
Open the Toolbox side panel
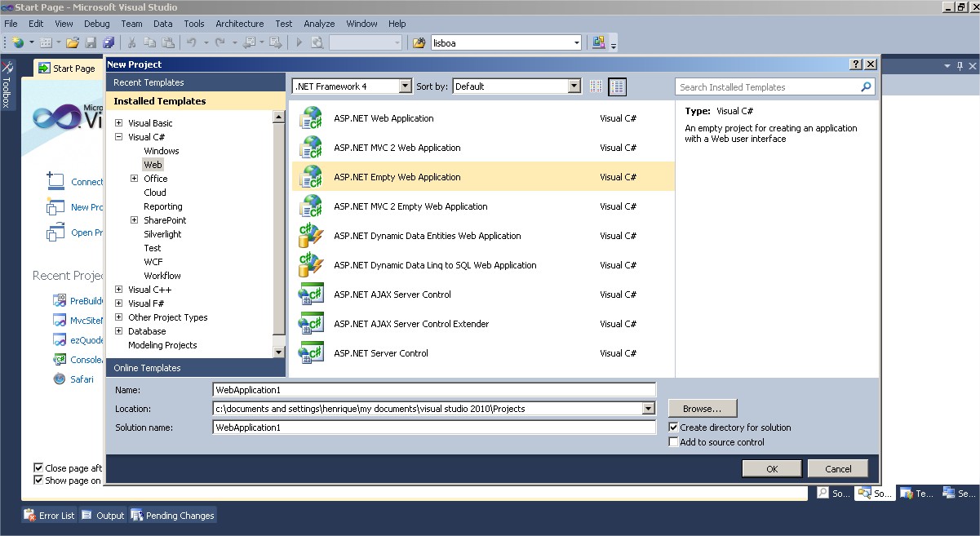coord(7,83)
